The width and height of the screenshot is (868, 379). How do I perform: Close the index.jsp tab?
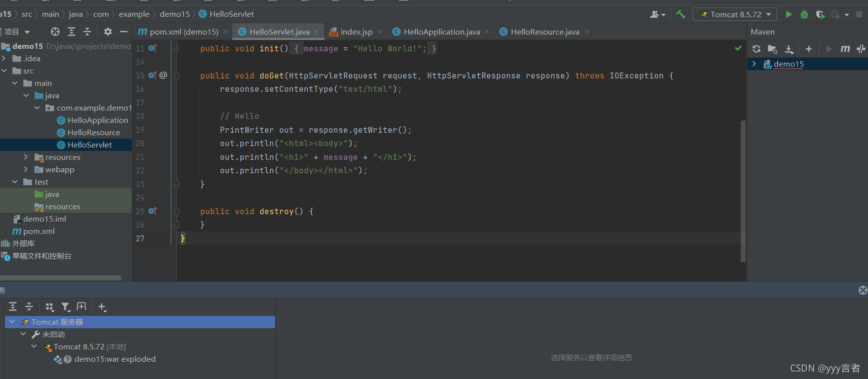pyautogui.click(x=380, y=32)
